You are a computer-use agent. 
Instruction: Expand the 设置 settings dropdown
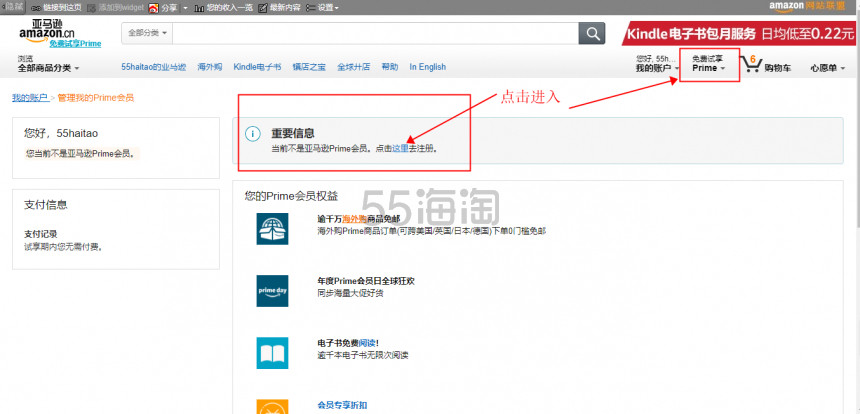[x=328, y=8]
